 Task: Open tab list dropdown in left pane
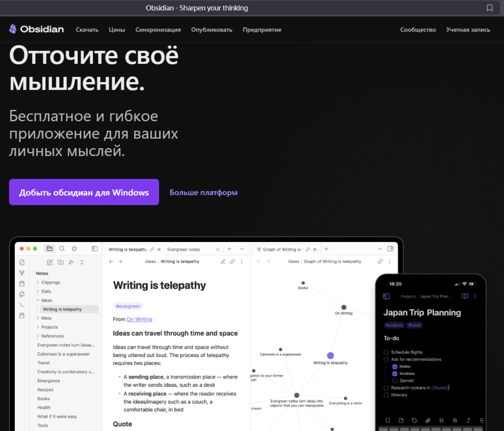point(242,249)
